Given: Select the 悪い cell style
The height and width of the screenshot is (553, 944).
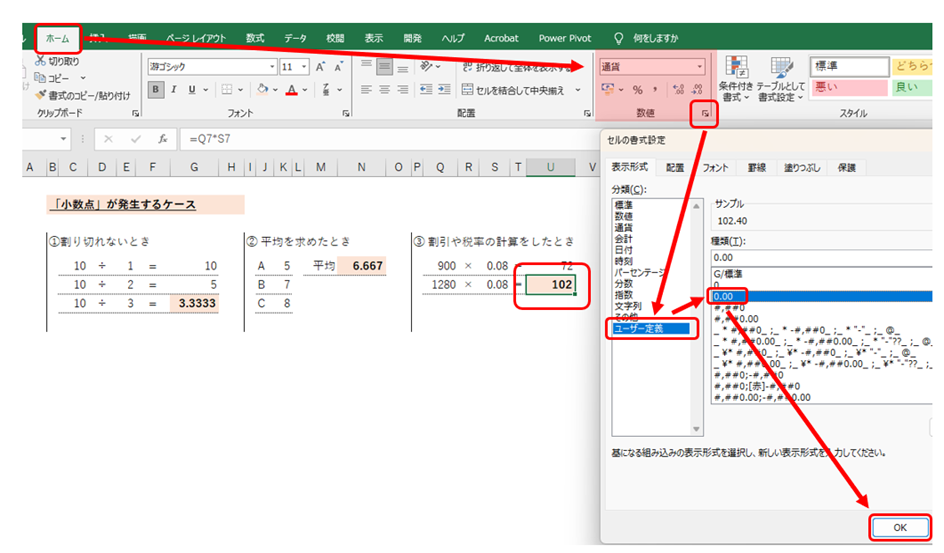Looking at the screenshot, I should coord(848,88).
